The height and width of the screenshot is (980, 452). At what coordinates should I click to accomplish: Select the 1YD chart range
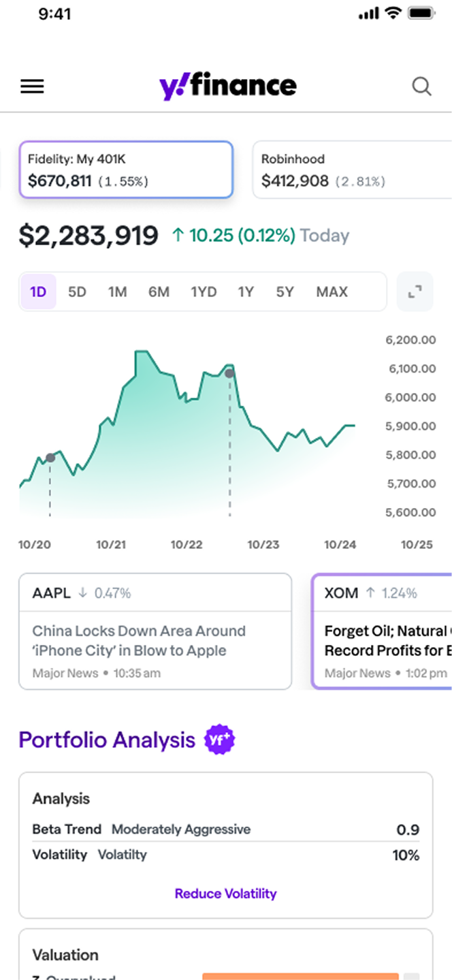(x=204, y=291)
